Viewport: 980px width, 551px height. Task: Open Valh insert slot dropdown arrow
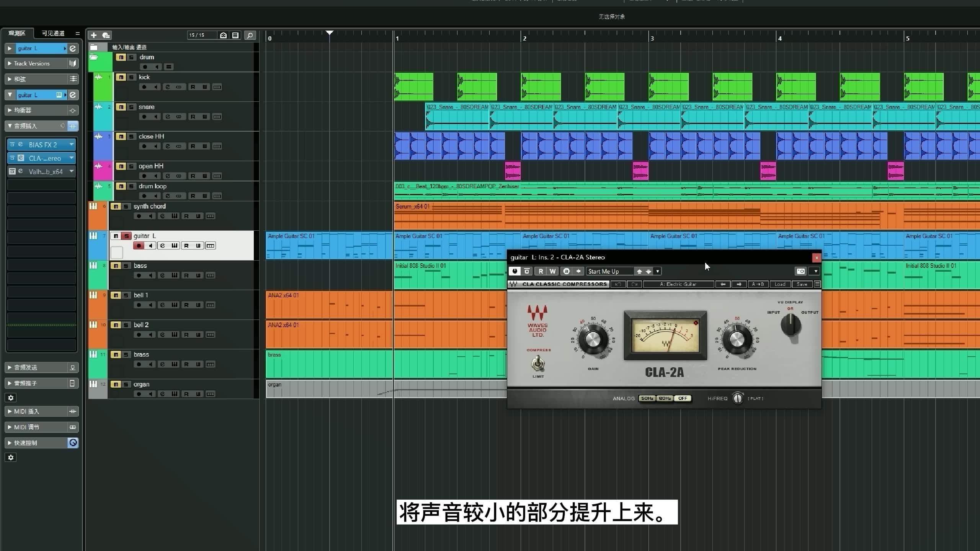72,171
